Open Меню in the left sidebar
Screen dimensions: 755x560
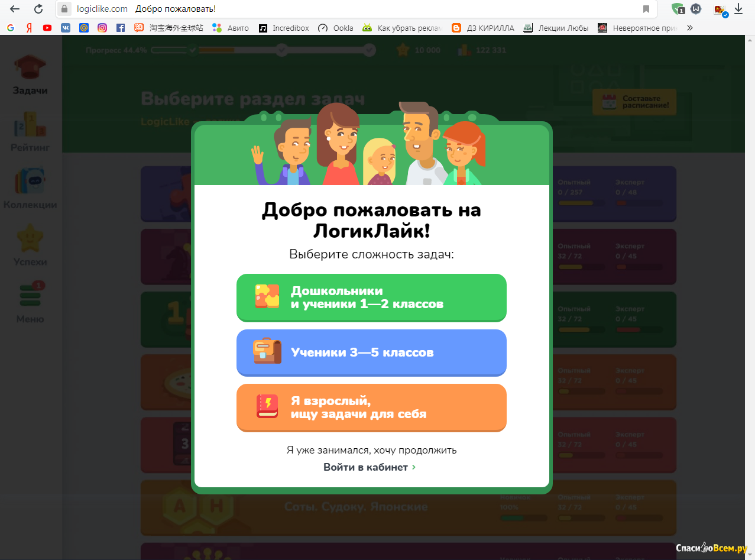tap(30, 303)
